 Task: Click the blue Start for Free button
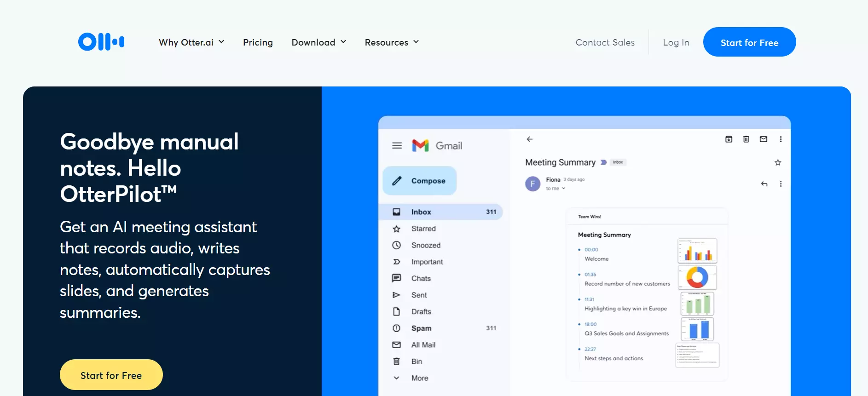[749, 42]
